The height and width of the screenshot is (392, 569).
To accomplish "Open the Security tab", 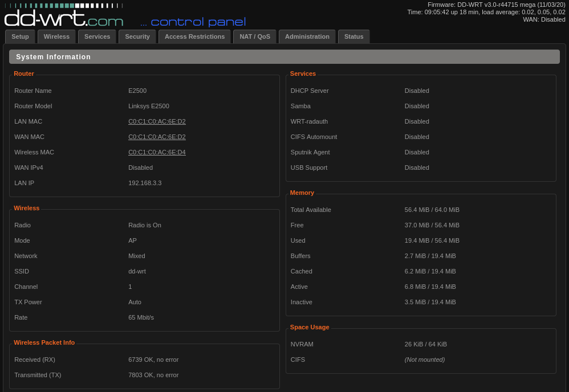I will pyautogui.click(x=137, y=36).
